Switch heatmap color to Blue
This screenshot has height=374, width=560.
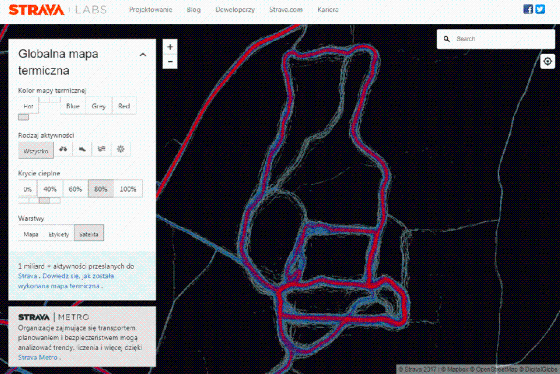coord(73,106)
